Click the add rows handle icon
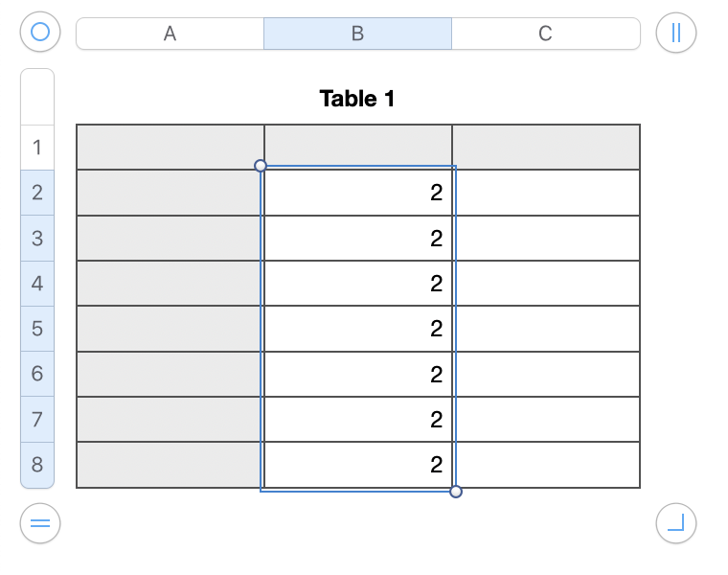This screenshot has width=728, height=575. click(x=40, y=523)
